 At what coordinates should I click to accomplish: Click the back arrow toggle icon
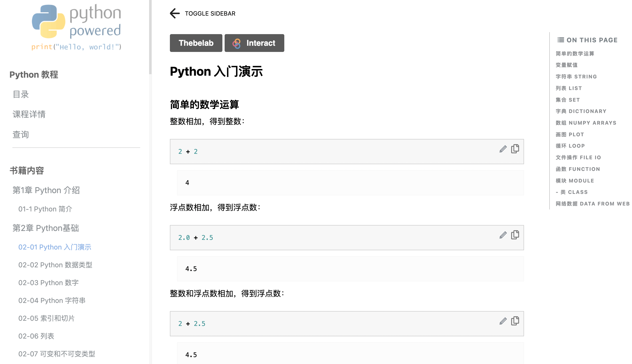coord(175,14)
